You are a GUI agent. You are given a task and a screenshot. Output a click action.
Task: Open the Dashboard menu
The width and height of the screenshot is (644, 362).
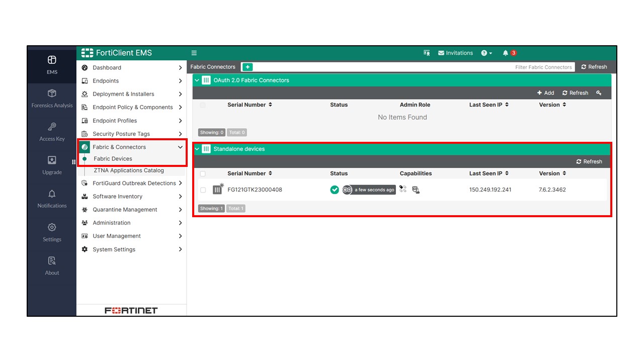click(132, 67)
